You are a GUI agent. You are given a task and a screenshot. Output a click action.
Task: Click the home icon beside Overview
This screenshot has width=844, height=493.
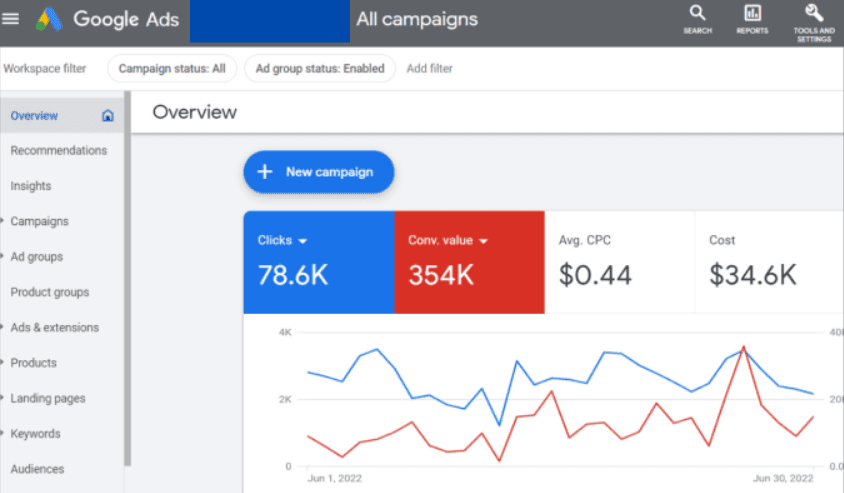pyautogui.click(x=108, y=116)
